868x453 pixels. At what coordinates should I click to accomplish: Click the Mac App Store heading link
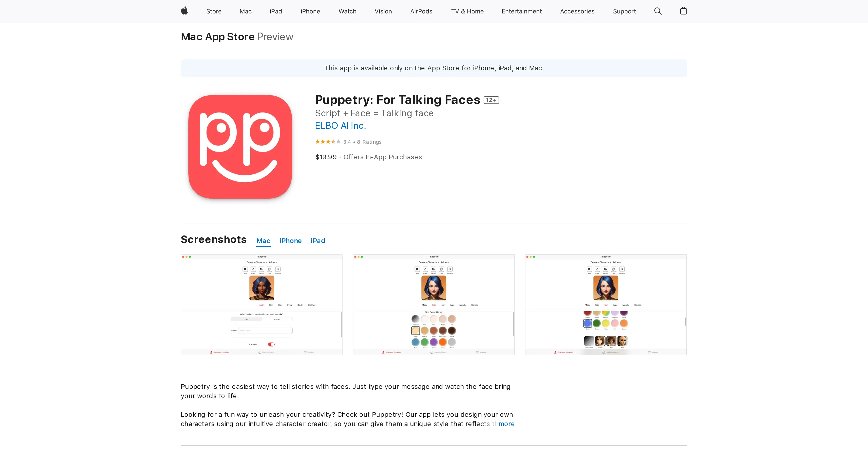(x=218, y=36)
